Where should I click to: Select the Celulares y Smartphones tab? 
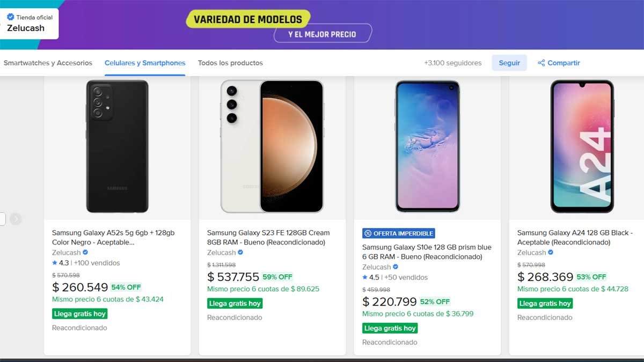coord(144,62)
